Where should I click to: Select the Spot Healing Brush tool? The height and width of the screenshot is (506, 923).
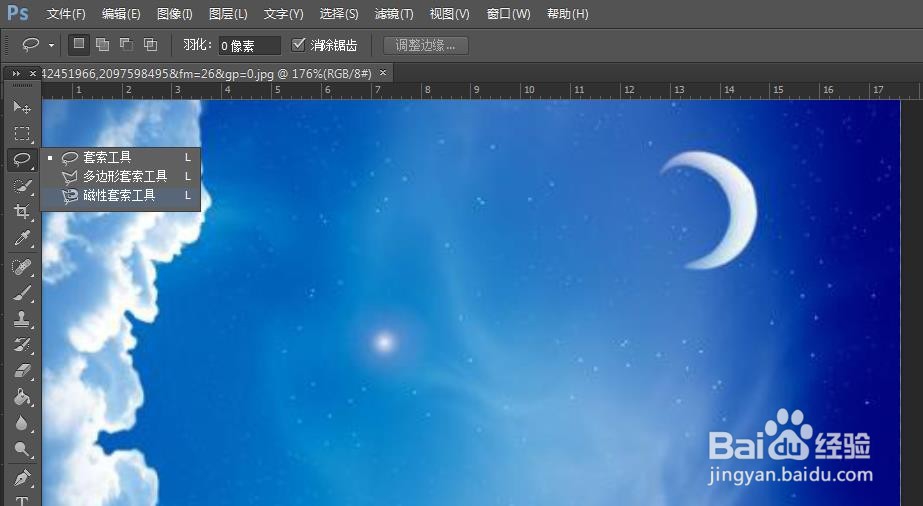[x=22, y=267]
